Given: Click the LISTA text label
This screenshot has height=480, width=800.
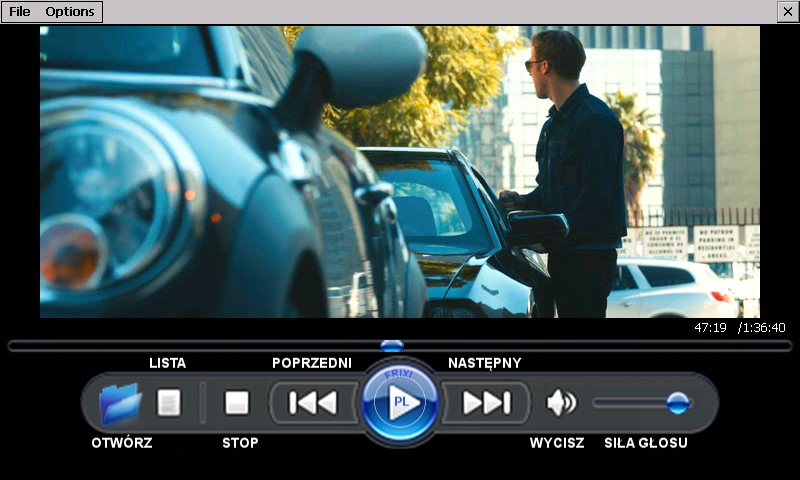Looking at the screenshot, I should click(x=167, y=363).
